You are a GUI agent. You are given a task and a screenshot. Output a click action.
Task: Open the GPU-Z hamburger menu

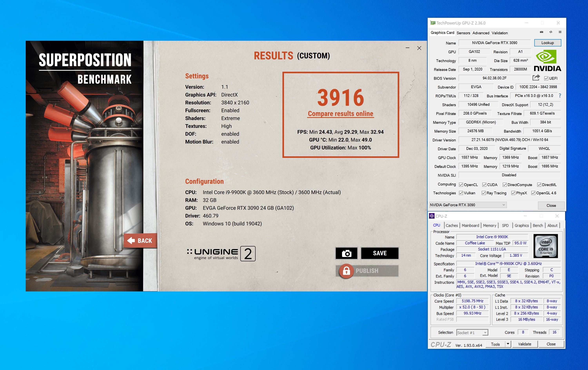click(x=560, y=32)
